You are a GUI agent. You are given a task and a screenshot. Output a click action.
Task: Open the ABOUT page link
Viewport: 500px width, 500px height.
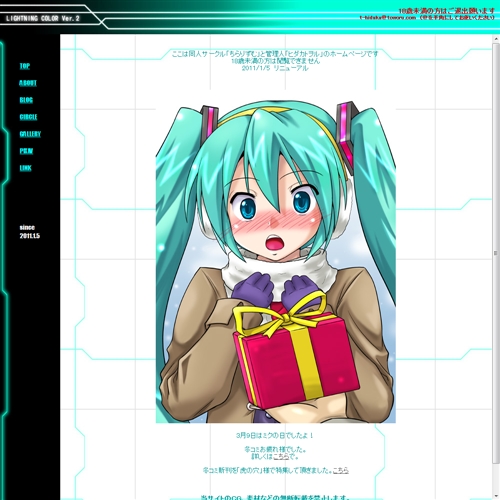tap(28, 83)
